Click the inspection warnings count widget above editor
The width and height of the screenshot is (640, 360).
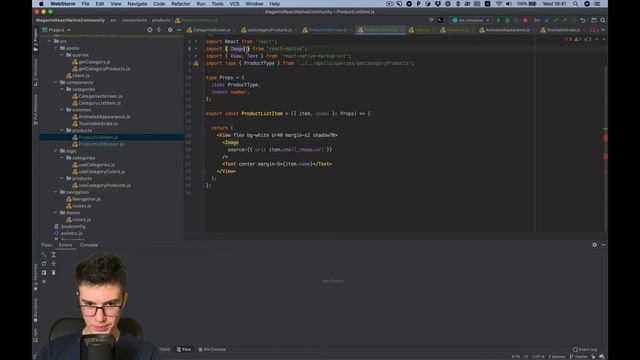579,40
